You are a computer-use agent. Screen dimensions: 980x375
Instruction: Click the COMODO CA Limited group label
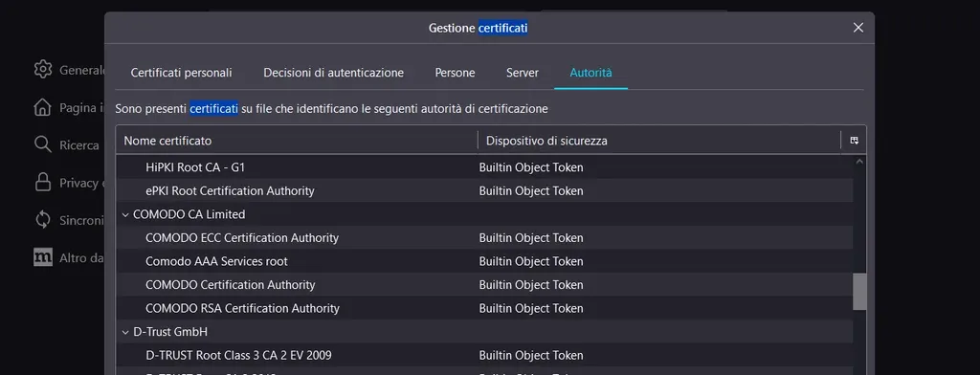point(189,214)
